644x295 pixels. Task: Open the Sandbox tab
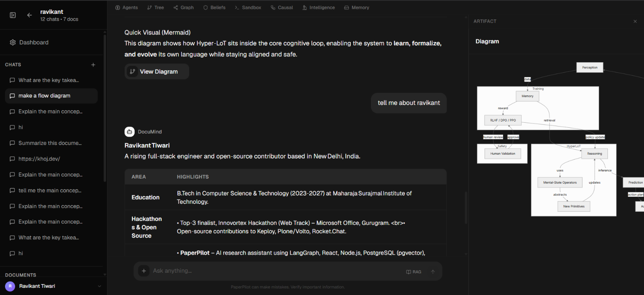248,8
